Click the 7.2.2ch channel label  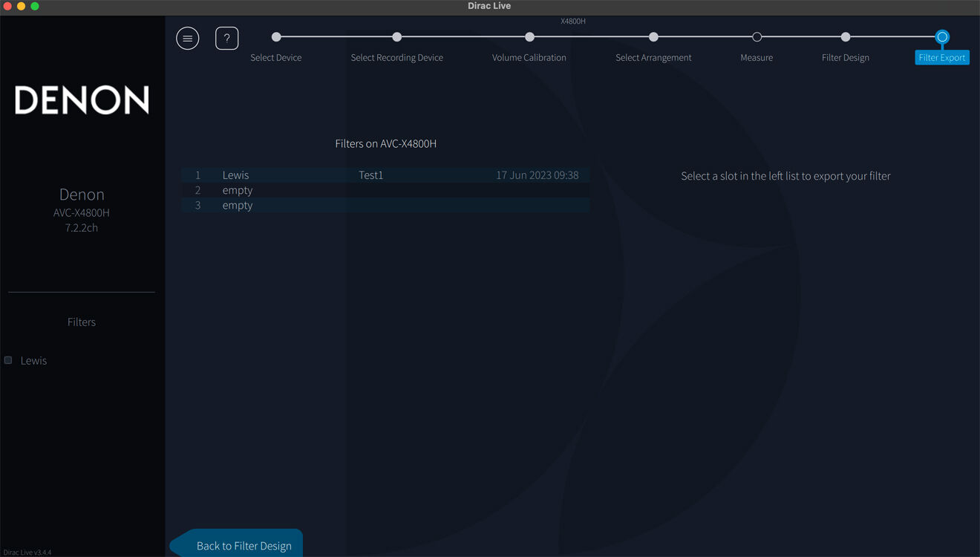82,228
